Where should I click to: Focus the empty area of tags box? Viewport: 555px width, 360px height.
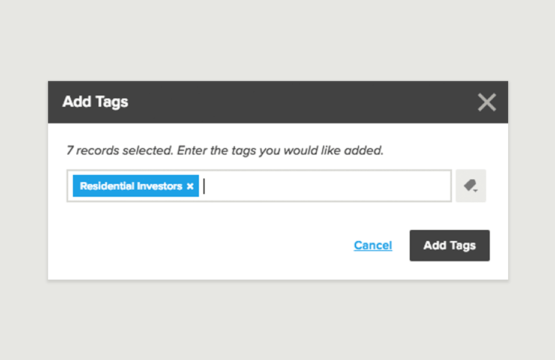327,186
